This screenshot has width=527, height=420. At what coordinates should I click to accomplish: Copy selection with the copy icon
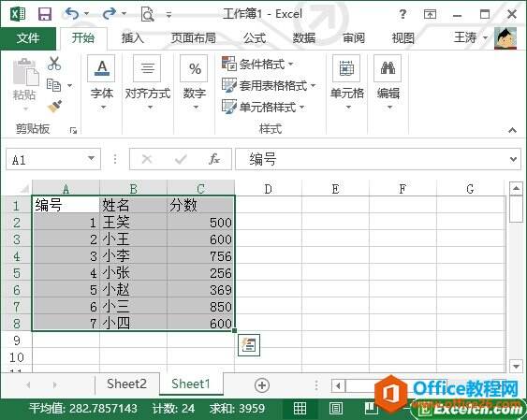(53, 85)
